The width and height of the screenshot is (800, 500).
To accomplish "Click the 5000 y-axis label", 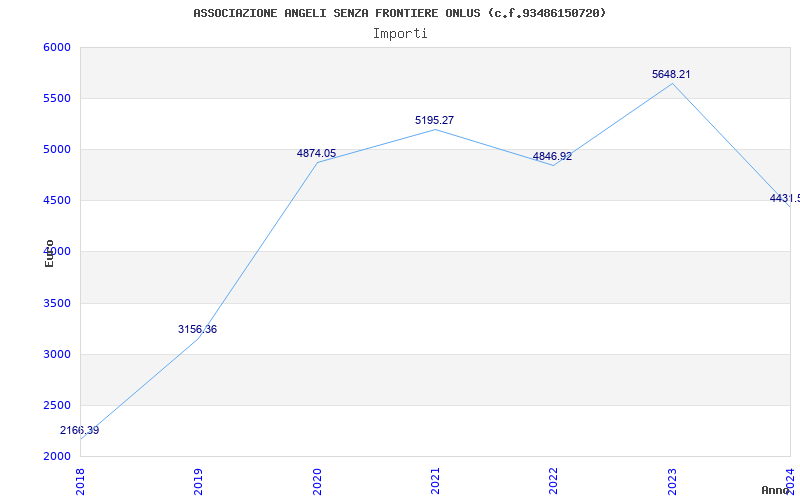I will pyautogui.click(x=57, y=149).
